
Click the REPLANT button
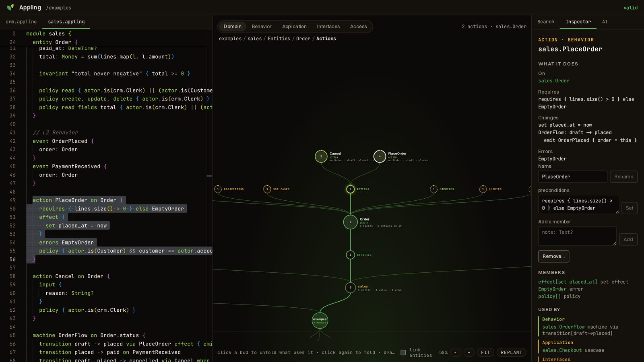[x=511, y=352]
